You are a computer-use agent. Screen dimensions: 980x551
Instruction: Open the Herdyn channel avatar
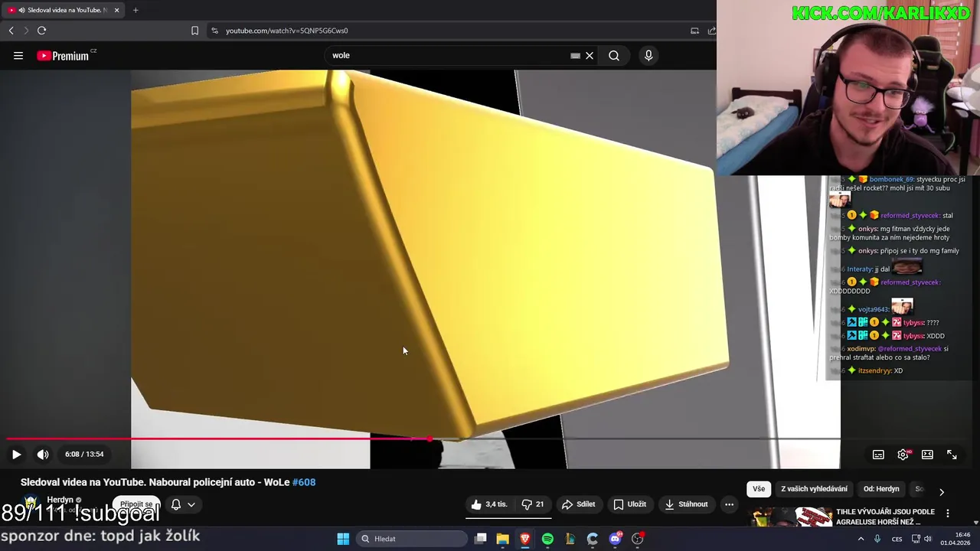pos(31,504)
